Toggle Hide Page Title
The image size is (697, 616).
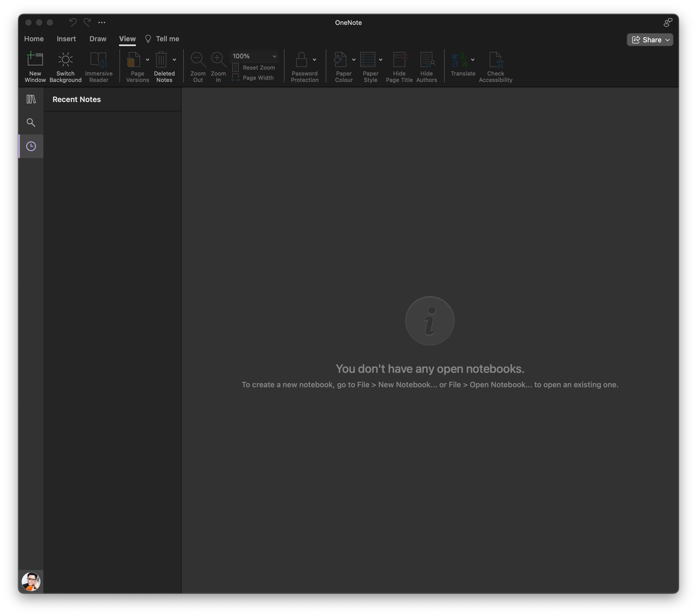pyautogui.click(x=399, y=60)
